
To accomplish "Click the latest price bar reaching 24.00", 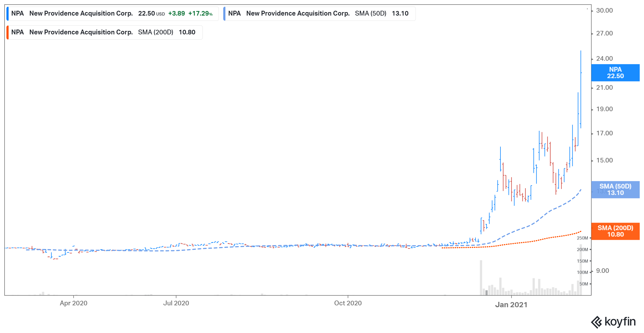I will coord(581,89).
